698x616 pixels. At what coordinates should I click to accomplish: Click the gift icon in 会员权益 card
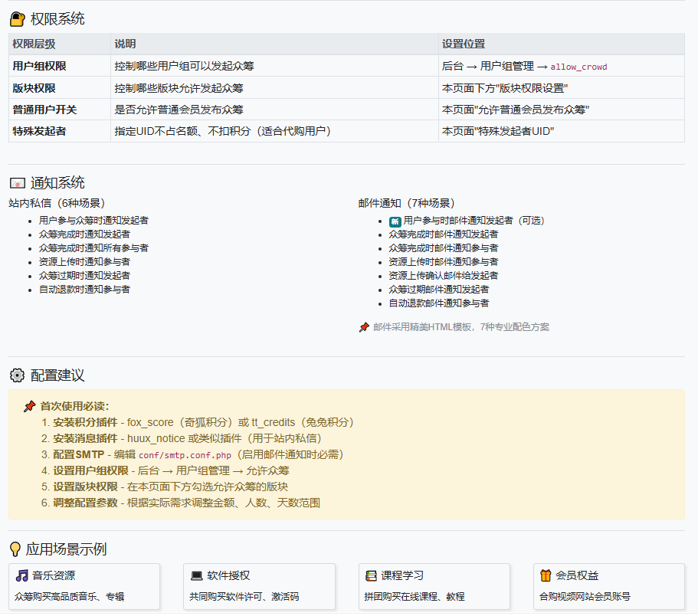546,575
